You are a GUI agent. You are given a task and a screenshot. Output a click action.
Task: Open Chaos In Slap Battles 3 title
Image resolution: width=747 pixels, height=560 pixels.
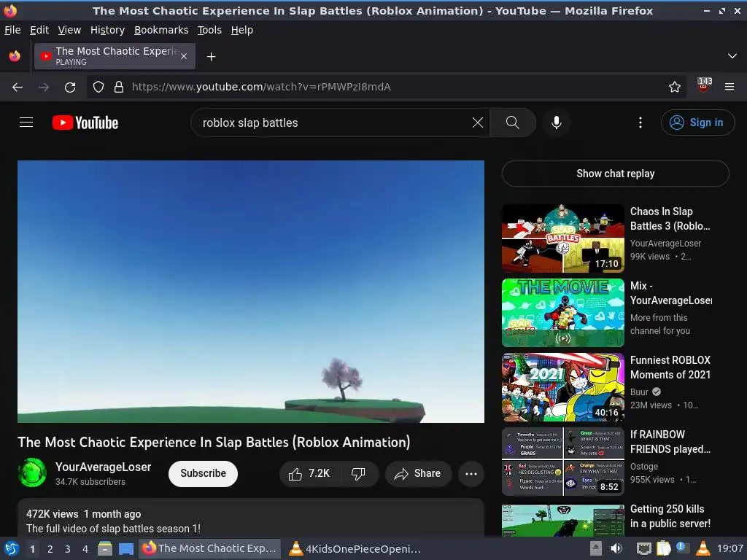(x=670, y=219)
